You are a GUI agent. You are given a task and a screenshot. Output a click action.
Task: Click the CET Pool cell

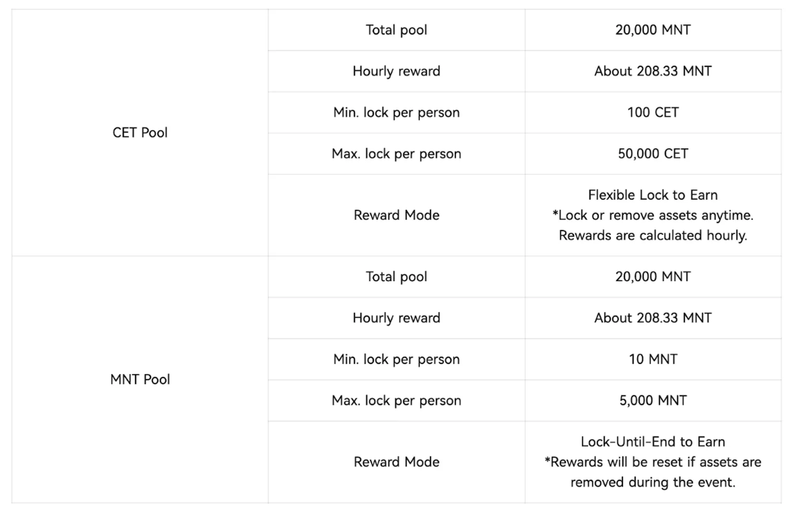pos(140,133)
